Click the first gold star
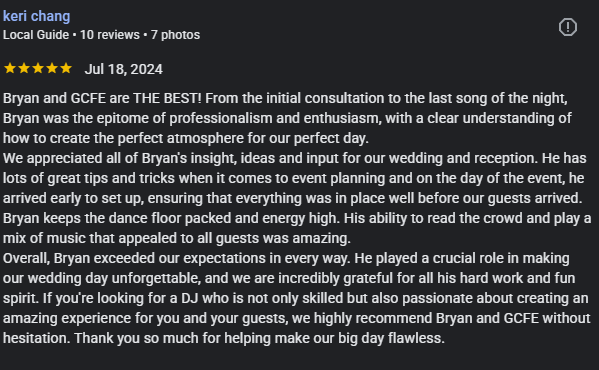The image size is (599, 370). point(10,68)
